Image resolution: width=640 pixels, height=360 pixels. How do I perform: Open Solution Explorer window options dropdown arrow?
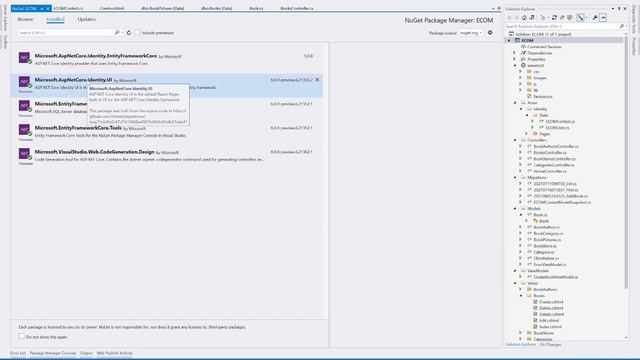coord(613,9)
